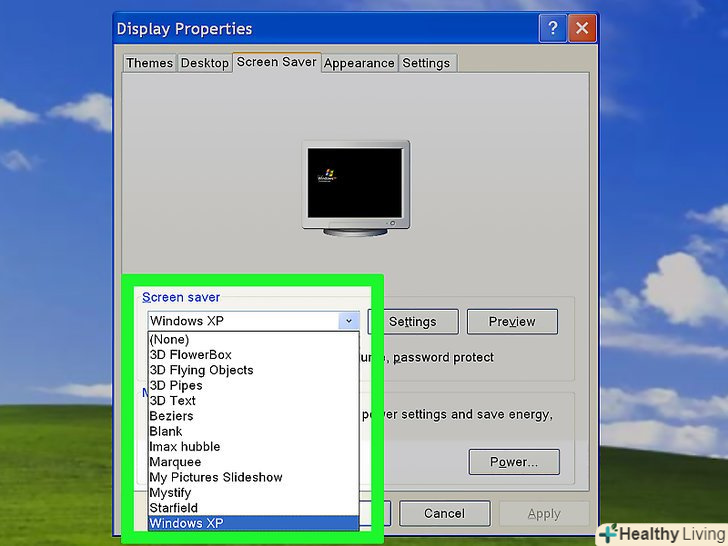Open the Settings tab
Image resolution: width=728 pixels, height=546 pixels.
pyautogui.click(x=426, y=63)
